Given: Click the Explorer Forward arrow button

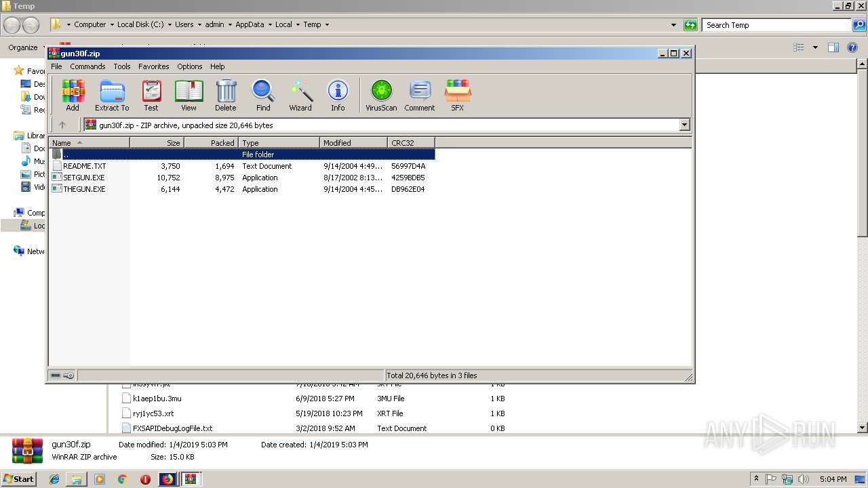Looking at the screenshot, I should (31, 25).
